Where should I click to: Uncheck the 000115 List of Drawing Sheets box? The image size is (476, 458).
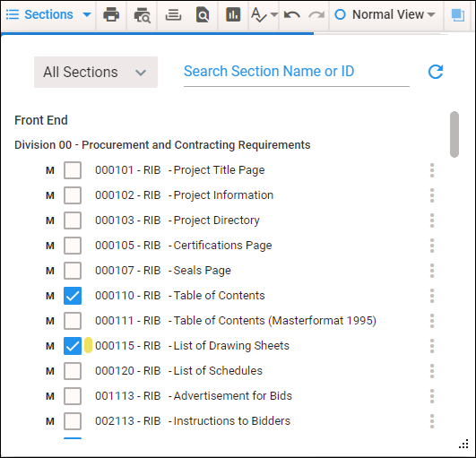pyautogui.click(x=73, y=346)
